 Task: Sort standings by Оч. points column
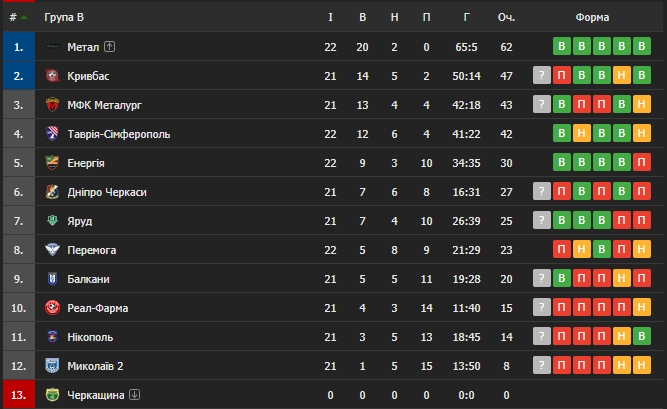coord(506,17)
